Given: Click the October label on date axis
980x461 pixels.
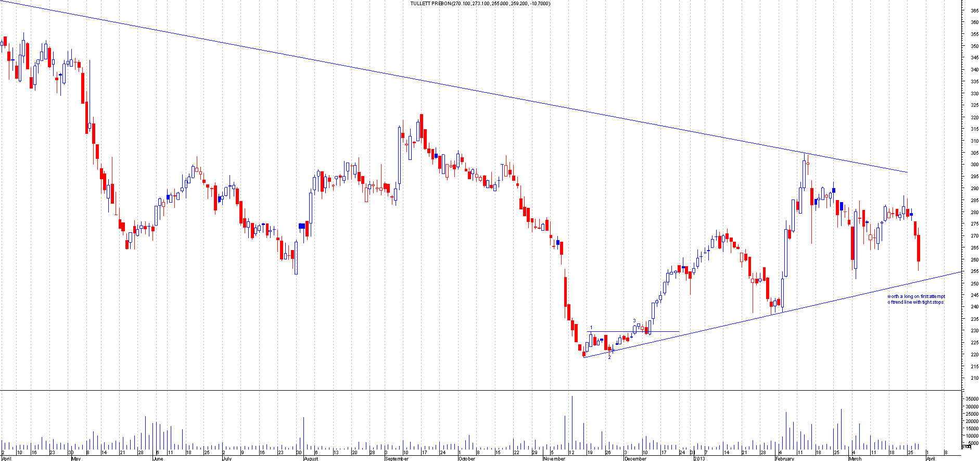Looking at the screenshot, I should point(467,458).
